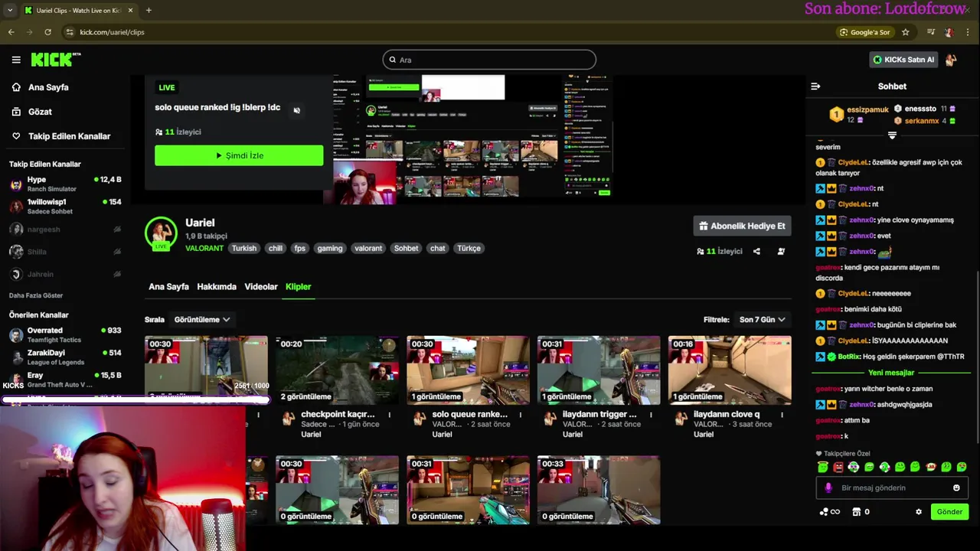Open the Ana Sayfa channel tab
This screenshot has height=551, width=980.
pyautogui.click(x=168, y=286)
